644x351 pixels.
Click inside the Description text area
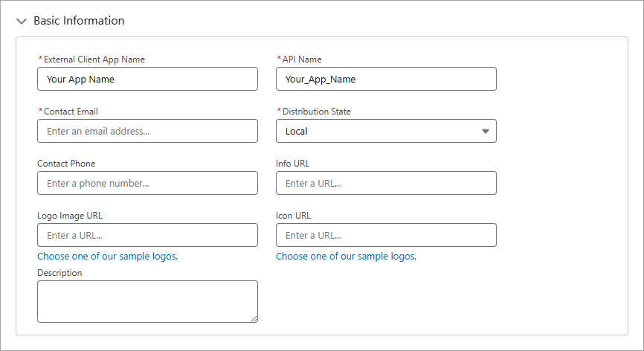click(x=147, y=300)
